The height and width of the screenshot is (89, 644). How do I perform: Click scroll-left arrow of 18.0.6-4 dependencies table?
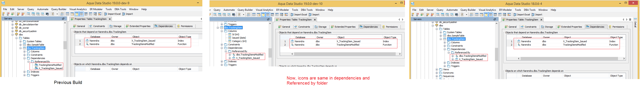pyautogui.click(x=518, y=59)
